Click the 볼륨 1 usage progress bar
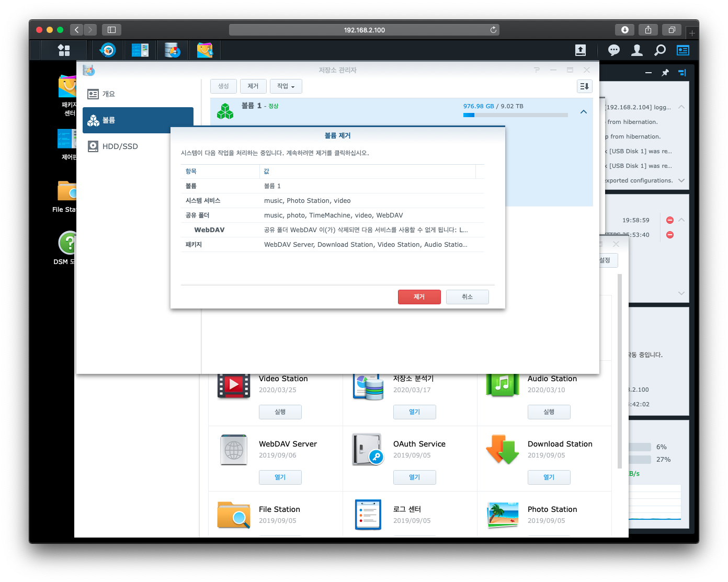This screenshot has width=728, height=582. 516,115
